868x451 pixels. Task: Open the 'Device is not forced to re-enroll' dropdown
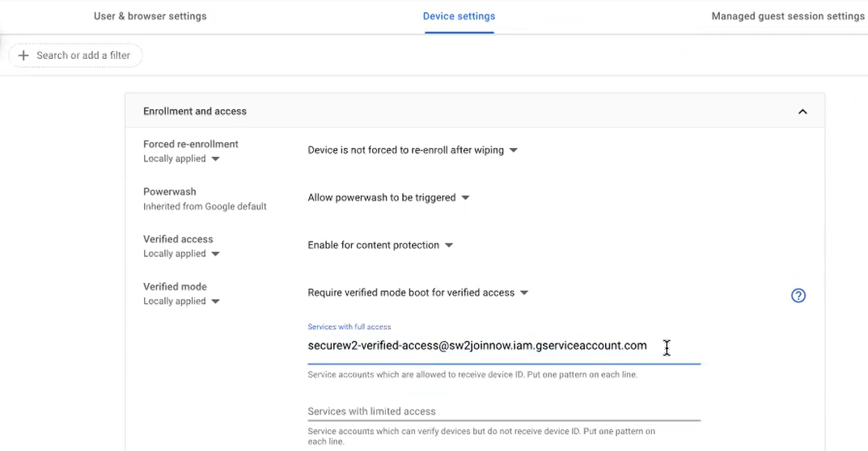[x=413, y=150]
